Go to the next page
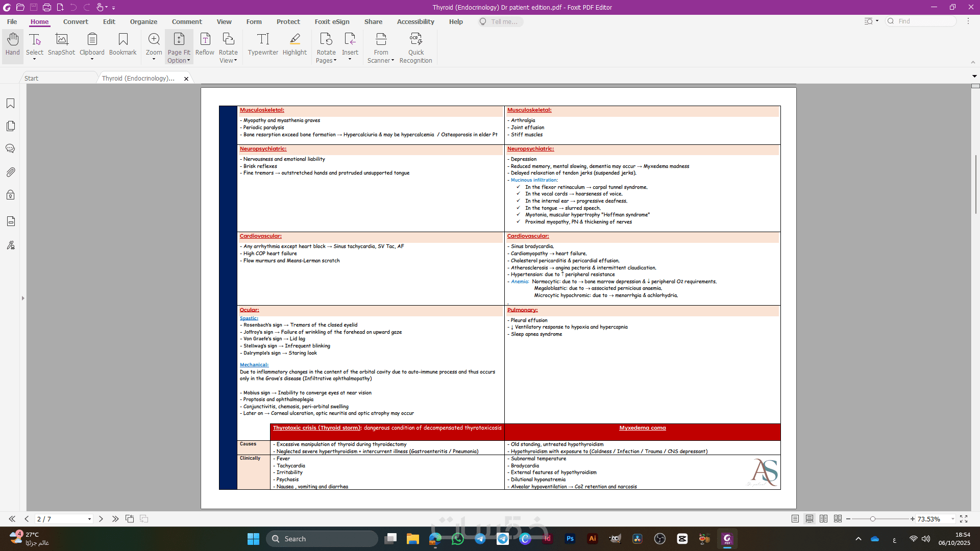This screenshot has width=980, height=551. pos(101,519)
